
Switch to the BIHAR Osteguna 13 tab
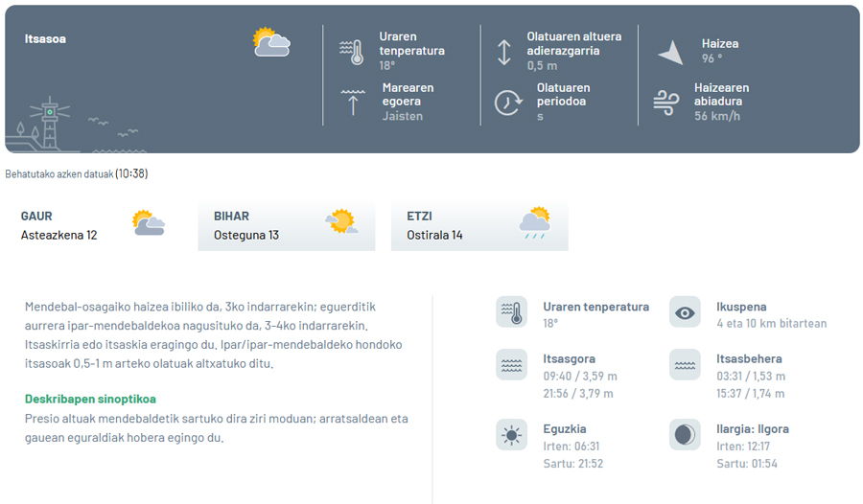[x=286, y=225]
